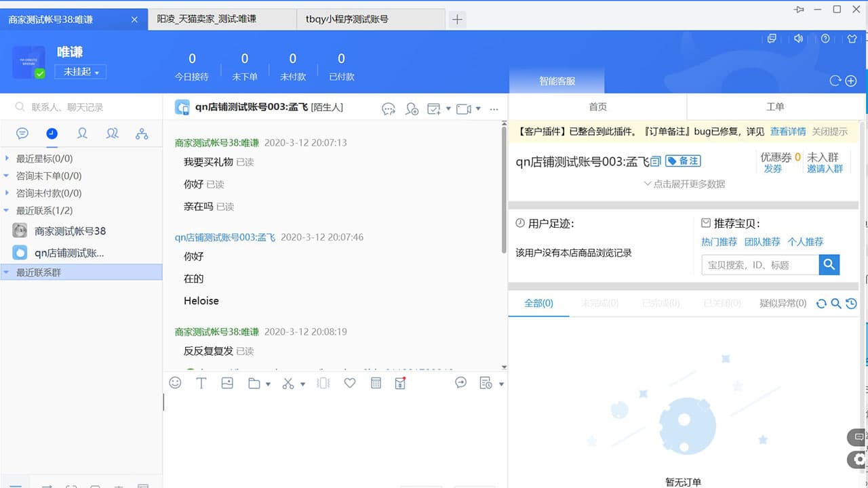Switch to the 工单 tab
The image size is (868, 488).
775,107
